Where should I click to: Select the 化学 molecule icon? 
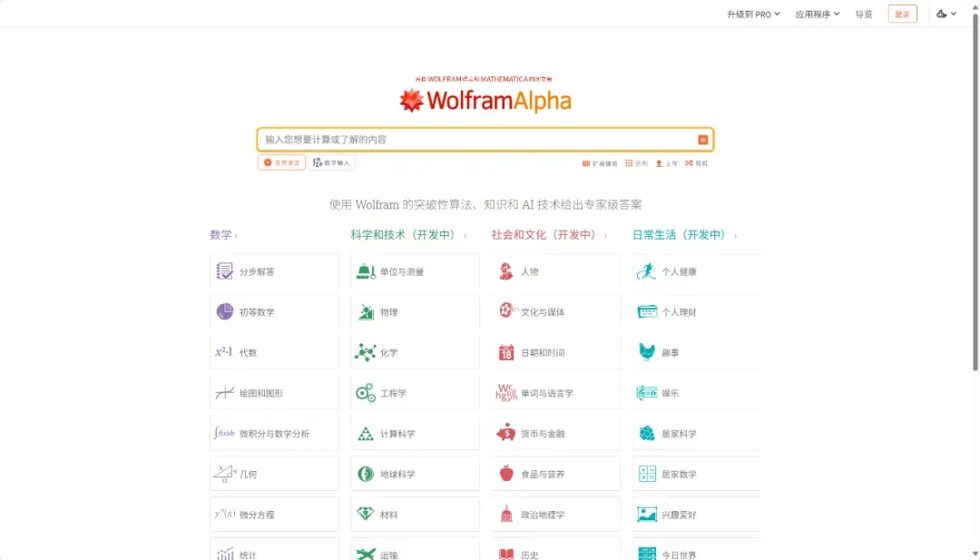coord(365,352)
